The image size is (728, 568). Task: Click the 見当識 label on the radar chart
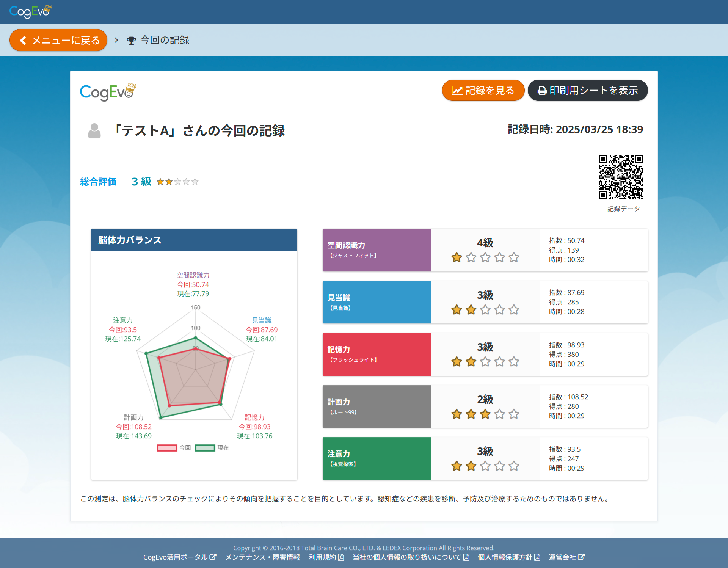[262, 320]
